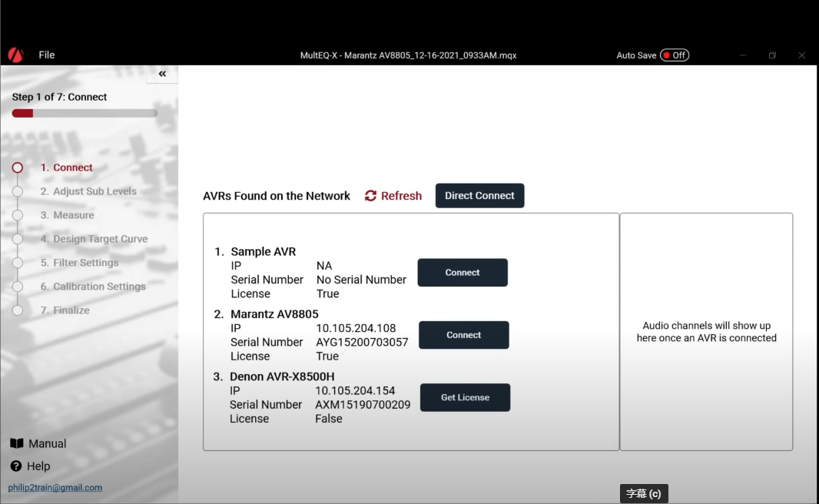
Task: Select step 1 Connect circle marker
Action: point(18,167)
